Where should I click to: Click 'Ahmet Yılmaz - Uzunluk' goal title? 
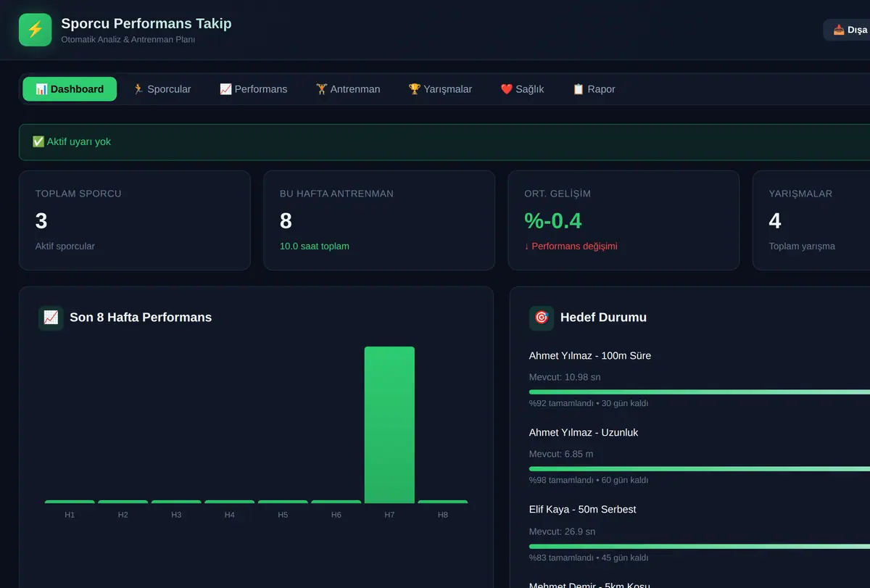(584, 433)
